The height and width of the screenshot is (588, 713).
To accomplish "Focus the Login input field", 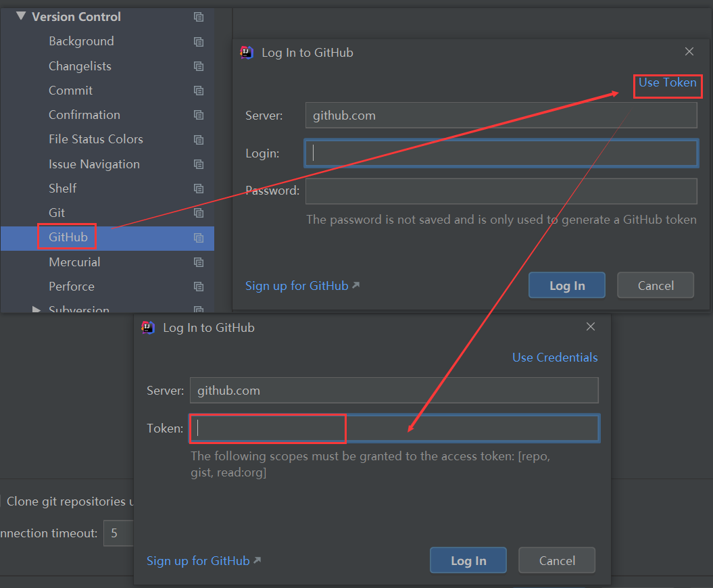I will pos(501,153).
